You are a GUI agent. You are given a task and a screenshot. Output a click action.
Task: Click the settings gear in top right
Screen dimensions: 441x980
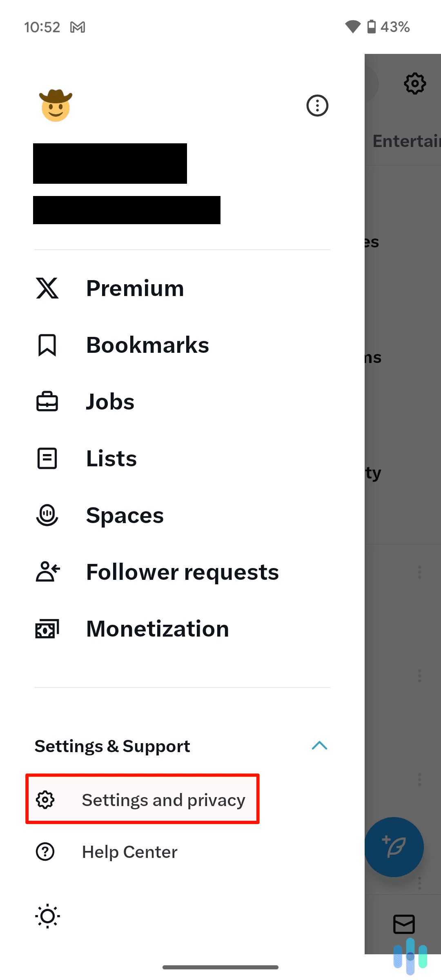415,83
